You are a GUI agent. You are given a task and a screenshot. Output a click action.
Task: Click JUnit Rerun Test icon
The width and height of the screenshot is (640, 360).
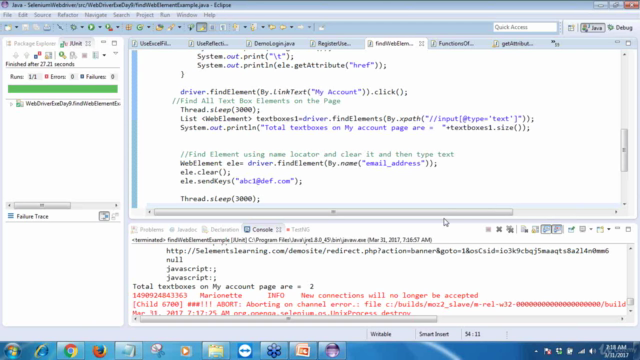(x=62, y=55)
